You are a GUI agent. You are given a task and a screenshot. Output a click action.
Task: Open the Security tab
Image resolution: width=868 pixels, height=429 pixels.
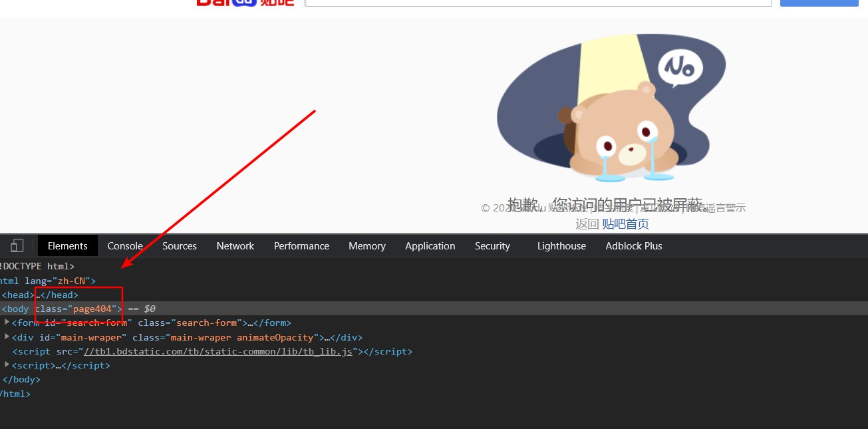[x=492, y=245]
